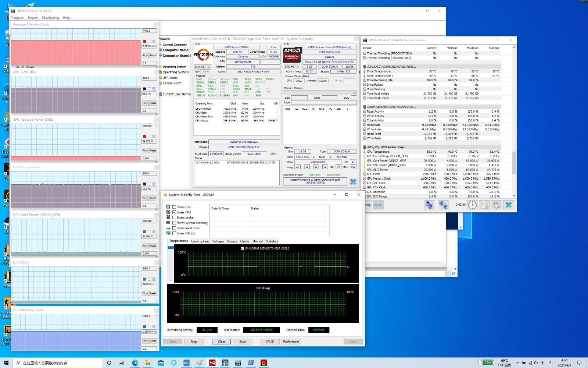Enable the Stress local disks checkbox
Image resolution: width=588 pixels, height=368 pixels.
coord(174,228)
